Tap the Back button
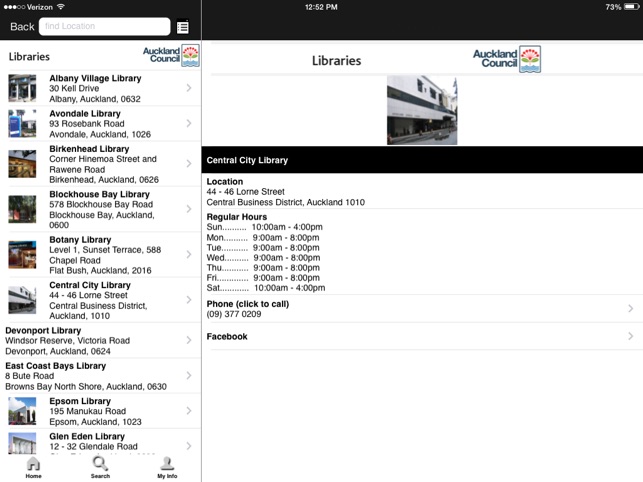643x482 pixels. (22, 27)
